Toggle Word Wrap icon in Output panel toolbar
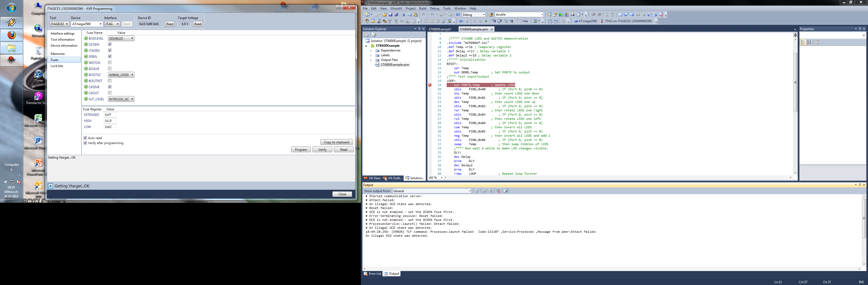This screenshot has width=868, height=285. point(506,191)
